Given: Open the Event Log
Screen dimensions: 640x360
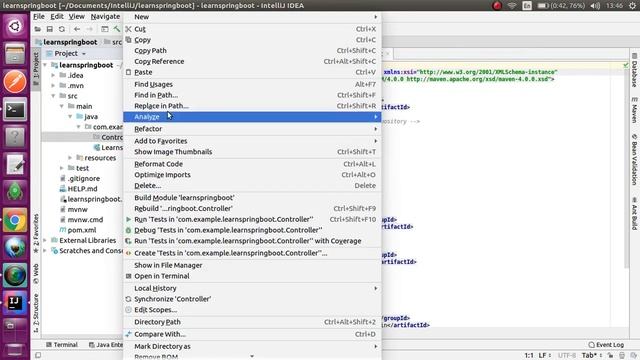Looking at the screenshot, I should (x=606, y=344).
